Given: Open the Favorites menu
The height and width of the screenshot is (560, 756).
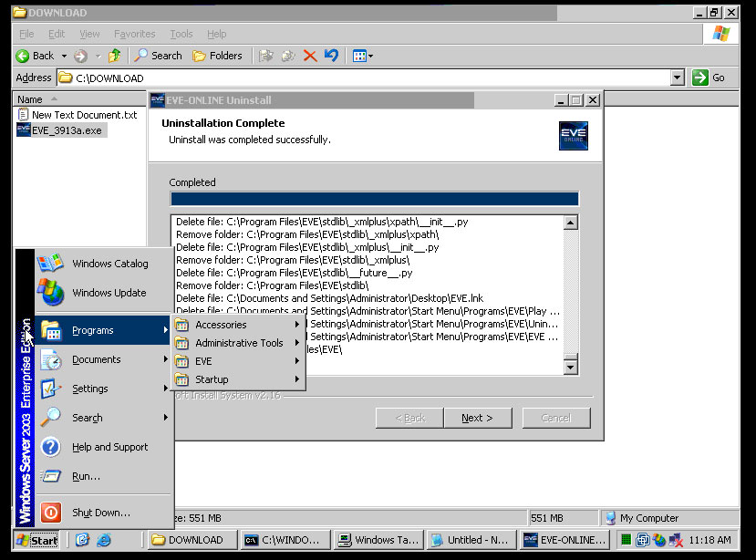Looking at the screenshot, I should click(x=135, y=34).
